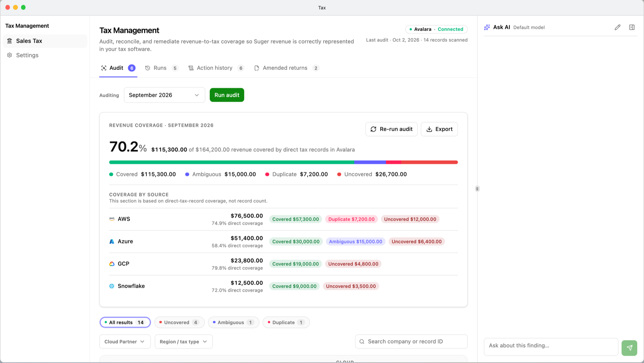Screen dimensions: 644x363
Task: Select the All results filter chip
Action: click(125, 322)
